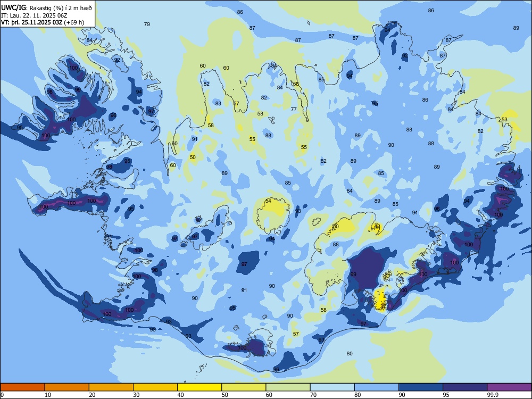Click the 30–40 gold legend swatch

155,387
